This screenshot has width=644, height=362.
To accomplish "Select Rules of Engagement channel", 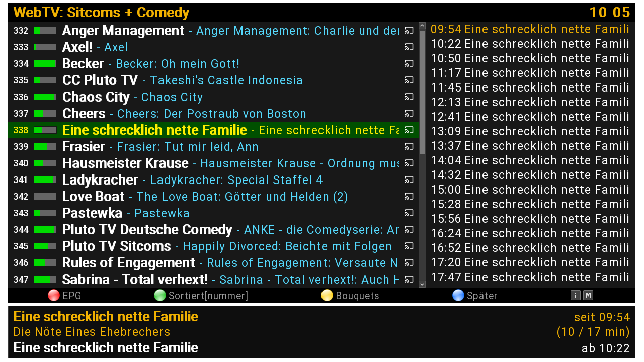I will point(213,263).
